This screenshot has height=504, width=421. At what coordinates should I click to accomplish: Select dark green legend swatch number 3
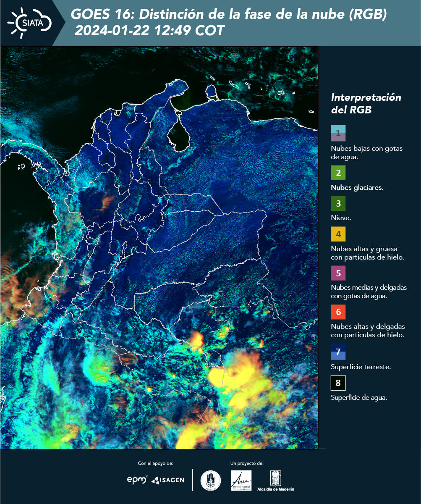click(338, 204)
